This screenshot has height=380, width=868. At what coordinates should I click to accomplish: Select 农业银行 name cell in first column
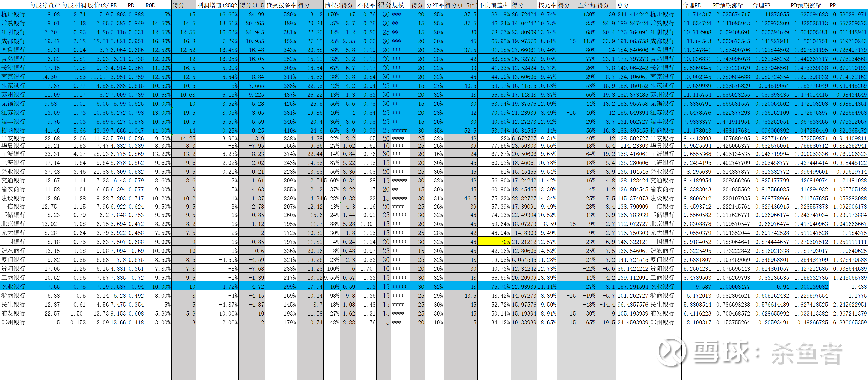(14, 286)
